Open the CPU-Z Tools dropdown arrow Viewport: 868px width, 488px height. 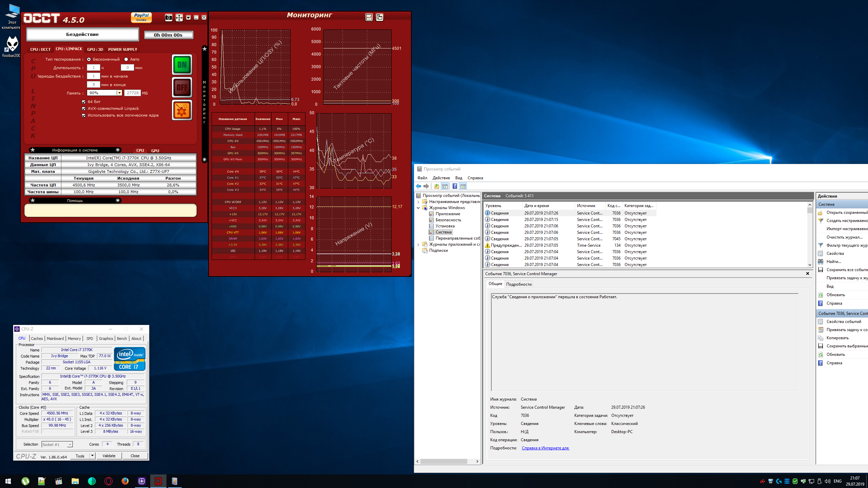click(x=92, y=456)
